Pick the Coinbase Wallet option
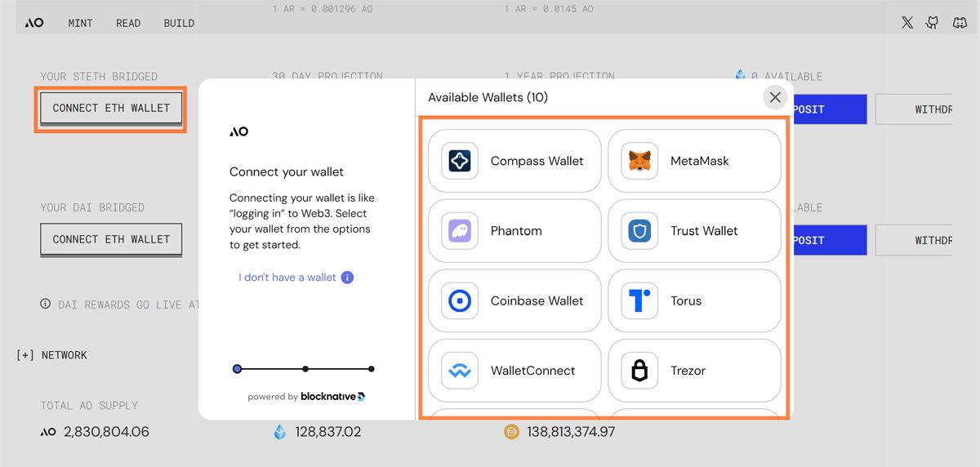The width and height of the screenshot is (980, 467). coord(514,300)
